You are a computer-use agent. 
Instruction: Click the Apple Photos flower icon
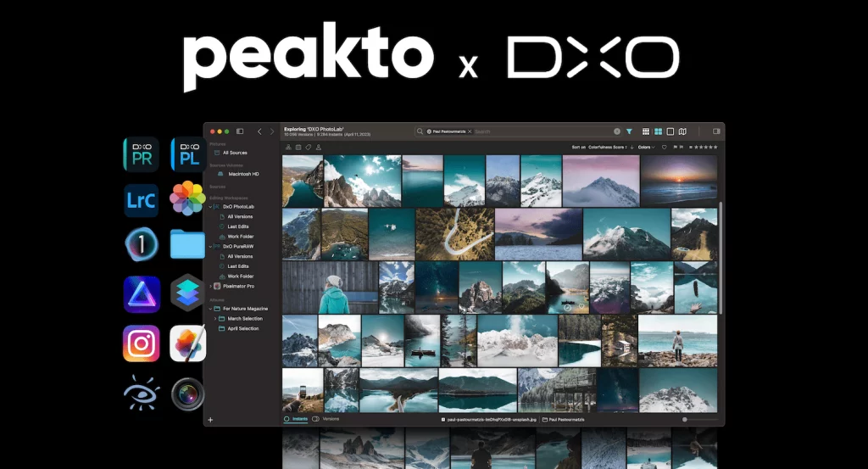click(x=187, y=198)
